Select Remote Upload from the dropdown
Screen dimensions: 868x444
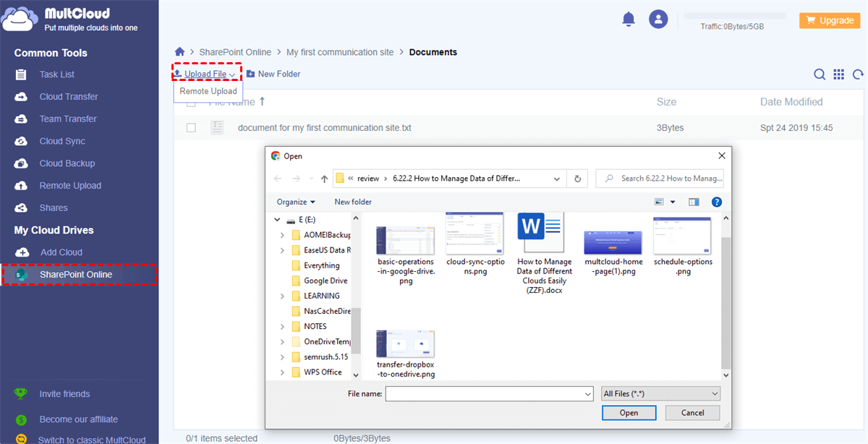tap(208, 91)
